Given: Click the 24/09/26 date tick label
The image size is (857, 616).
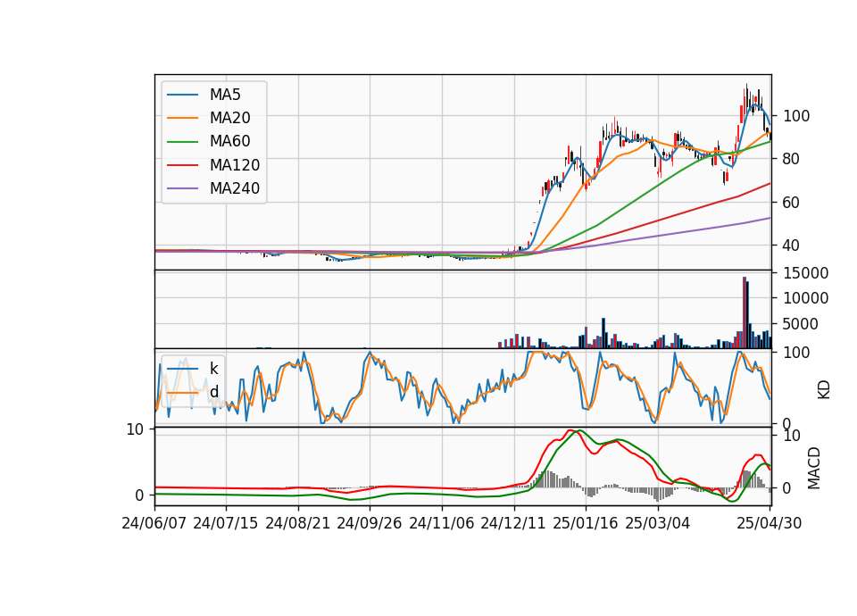Looking at the screenshot, I should point(369,524).
